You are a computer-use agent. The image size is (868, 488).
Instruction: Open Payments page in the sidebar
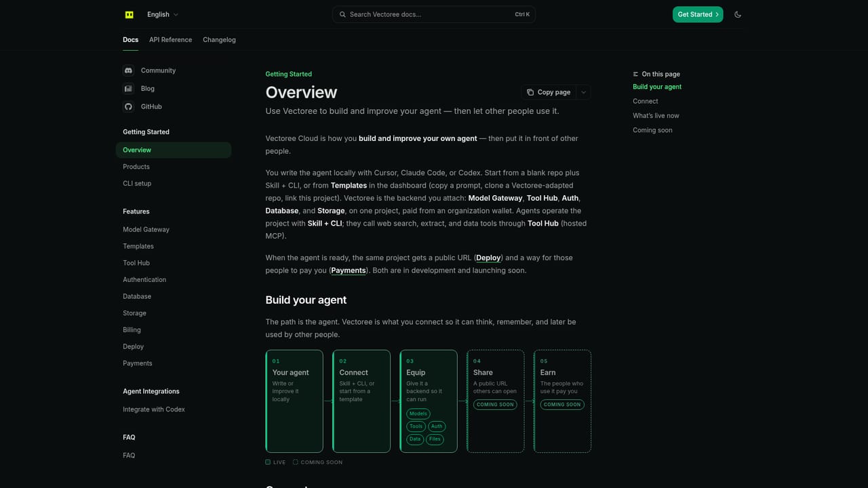[x=174, y=363]
